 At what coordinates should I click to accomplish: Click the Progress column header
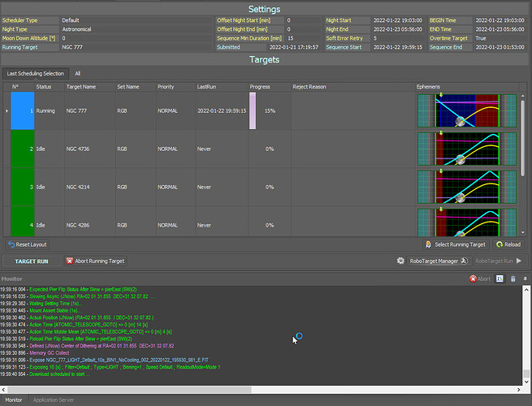click(x=270, y=87)
